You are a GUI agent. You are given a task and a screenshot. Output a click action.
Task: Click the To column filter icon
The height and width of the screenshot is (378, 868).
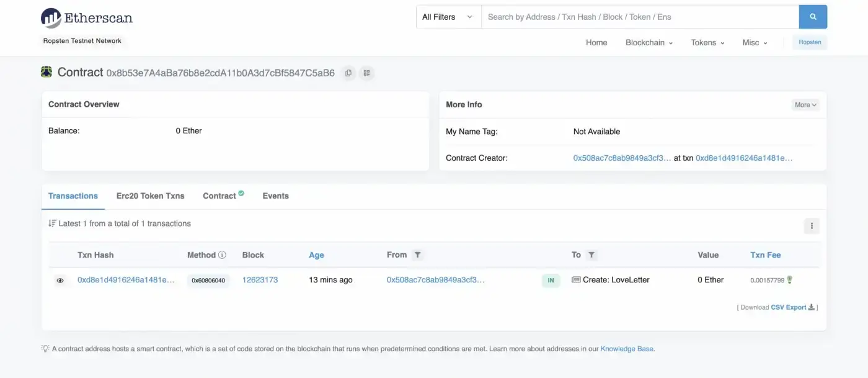click(x=591, y=255)
